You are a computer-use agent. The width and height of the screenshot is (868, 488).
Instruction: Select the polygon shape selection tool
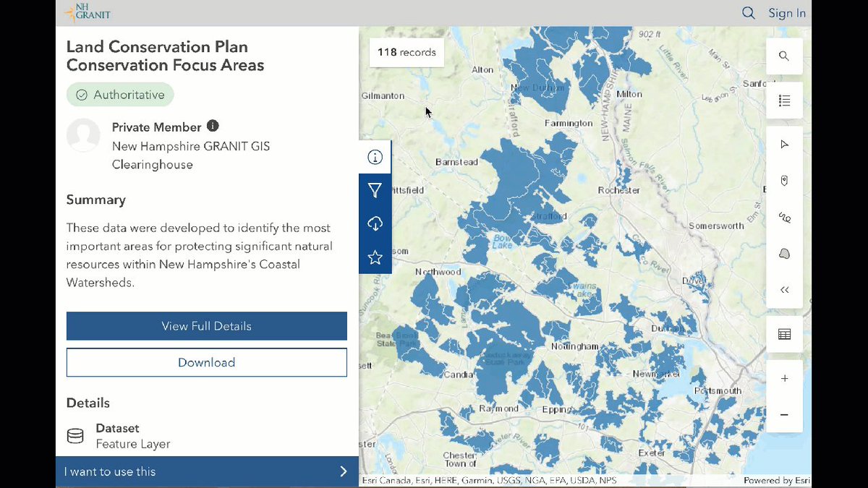(784, 253)
